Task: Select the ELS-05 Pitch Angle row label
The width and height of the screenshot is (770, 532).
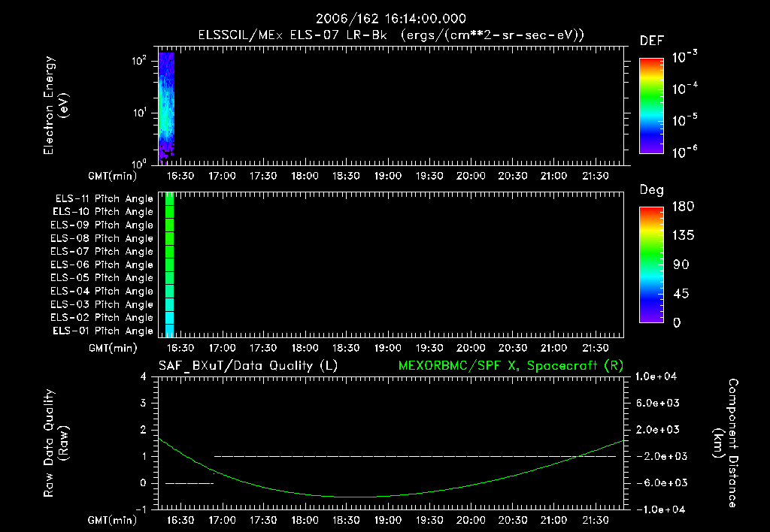Action: tap(102, 278)
